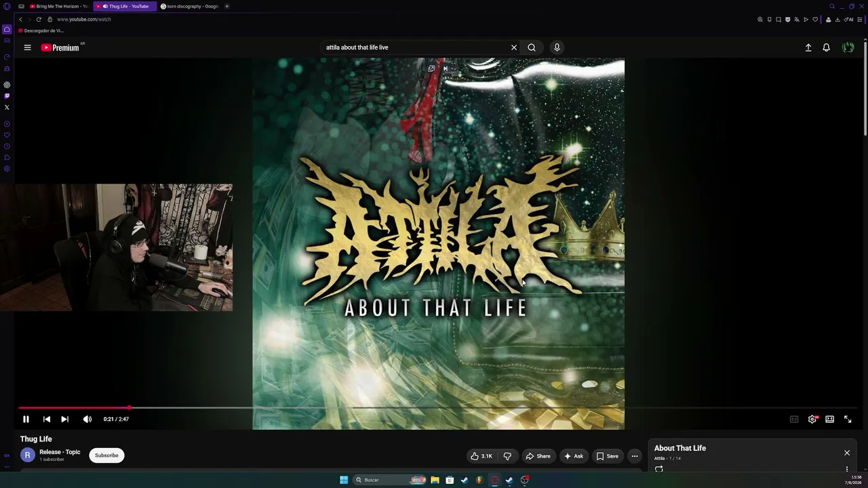The width and height of the screenshot is (868, 488).
Task: Open a new browser tab
Action: pos(226,6)
